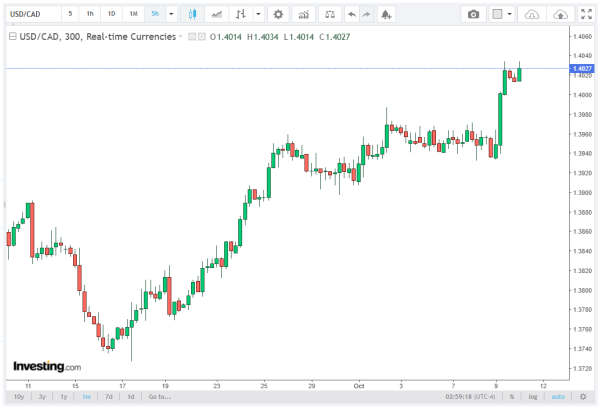Toggle auto scale

coord(557,397)
